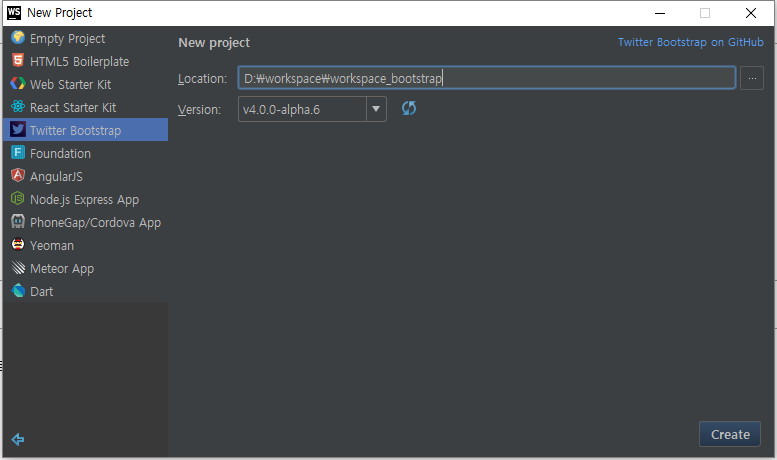
Task: Click the Twitter Bootstrap bird icon
Action: (x=18, y=129)
